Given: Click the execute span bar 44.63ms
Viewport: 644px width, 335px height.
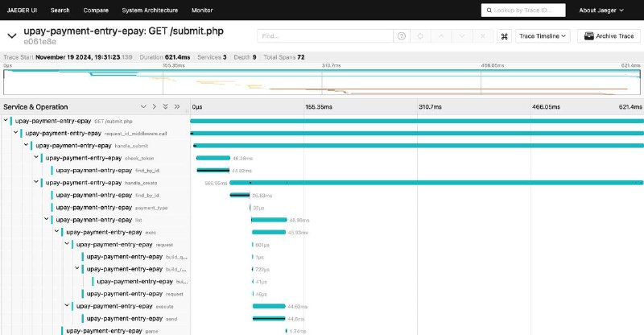Looking at the screenshot, I should [x=269, y=306].
